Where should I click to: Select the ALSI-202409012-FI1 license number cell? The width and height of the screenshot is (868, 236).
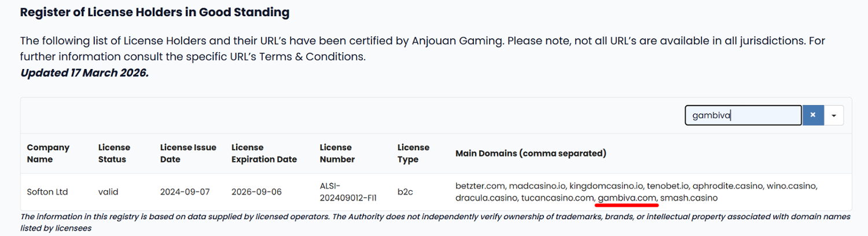click(x=348, y=192)
